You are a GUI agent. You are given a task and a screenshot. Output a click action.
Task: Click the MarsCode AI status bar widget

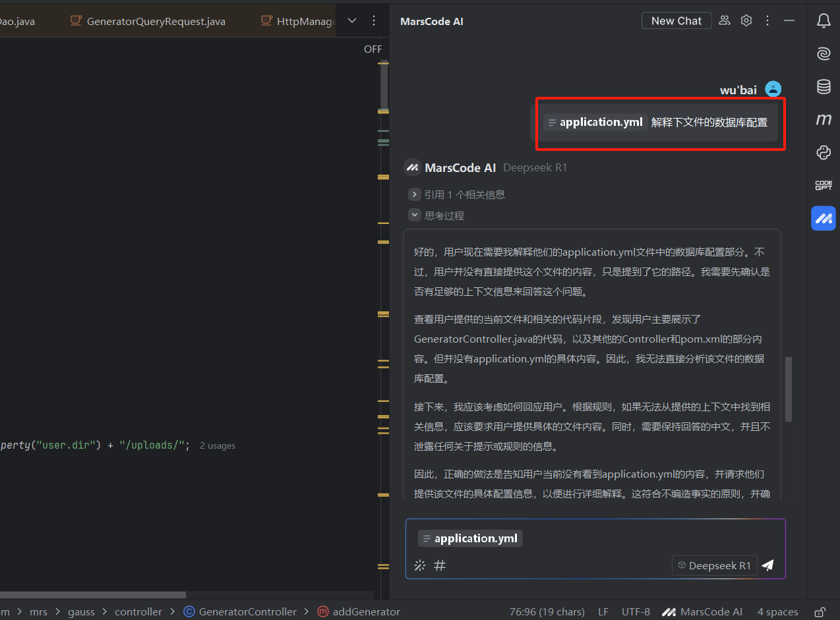click(702, 612)
